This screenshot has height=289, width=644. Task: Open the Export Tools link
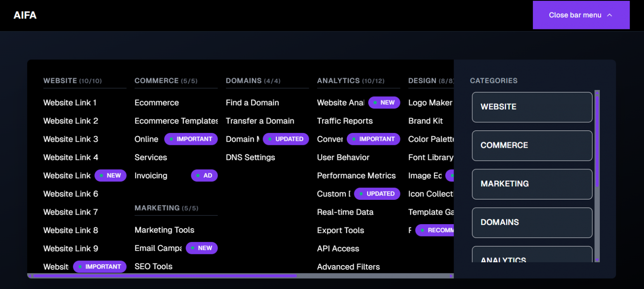pyautogui.click(x=341, y=230)
